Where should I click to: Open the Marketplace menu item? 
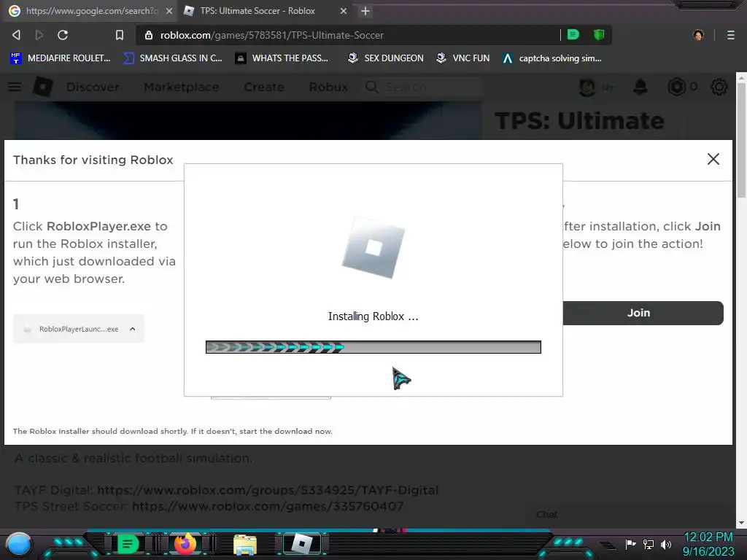(x=182, y=87)
